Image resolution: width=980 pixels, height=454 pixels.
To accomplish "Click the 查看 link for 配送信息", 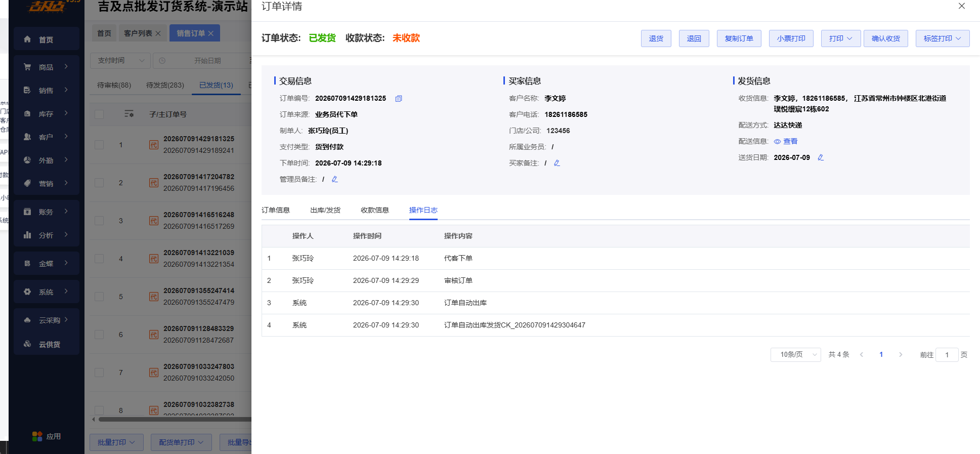I will click(790, 142).
